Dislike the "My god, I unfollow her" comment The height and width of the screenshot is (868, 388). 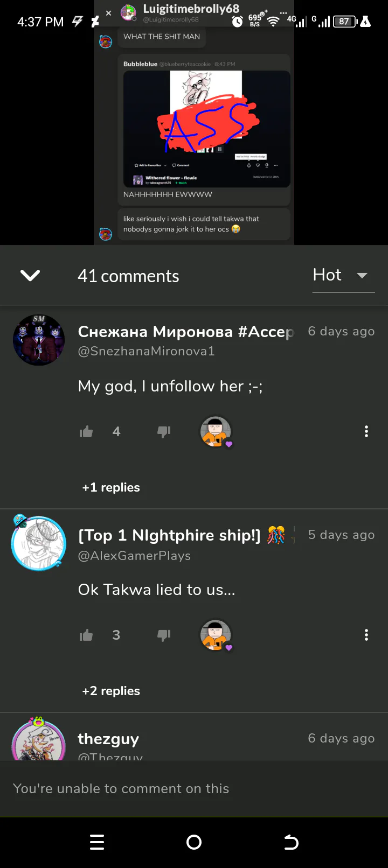[x=164, y=431]
